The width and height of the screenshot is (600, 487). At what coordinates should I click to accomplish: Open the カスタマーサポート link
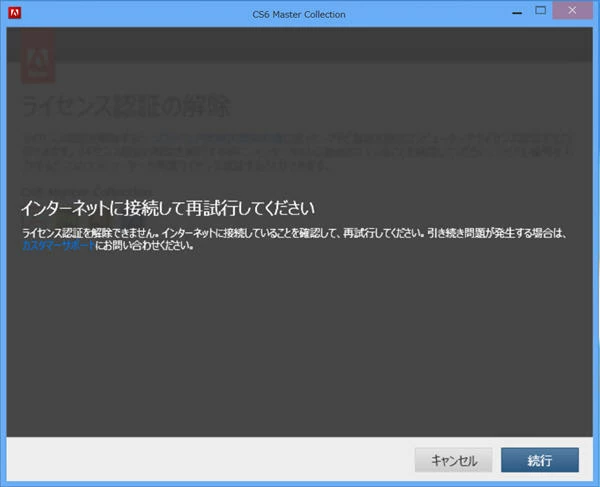(x=58, y=245)
